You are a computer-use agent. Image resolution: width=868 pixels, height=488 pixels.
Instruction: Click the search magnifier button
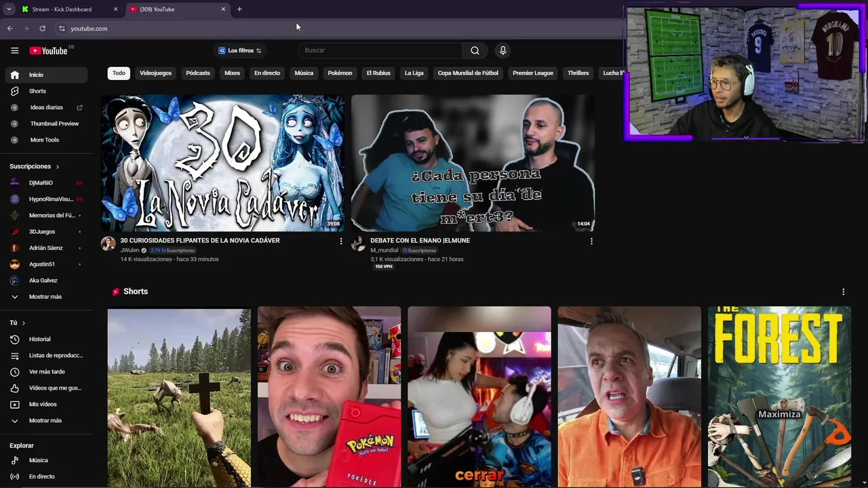pos(475,50)
